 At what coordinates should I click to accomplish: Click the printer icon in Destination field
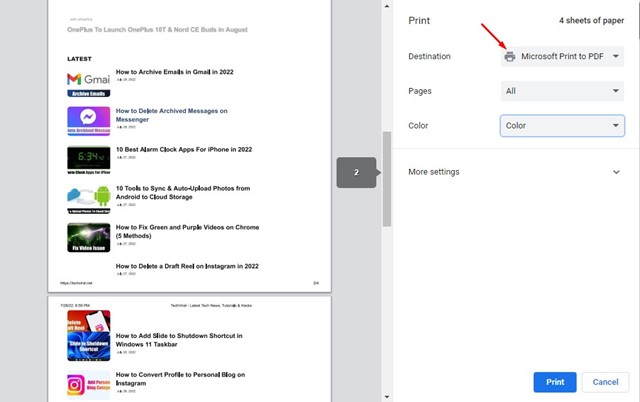509,56
